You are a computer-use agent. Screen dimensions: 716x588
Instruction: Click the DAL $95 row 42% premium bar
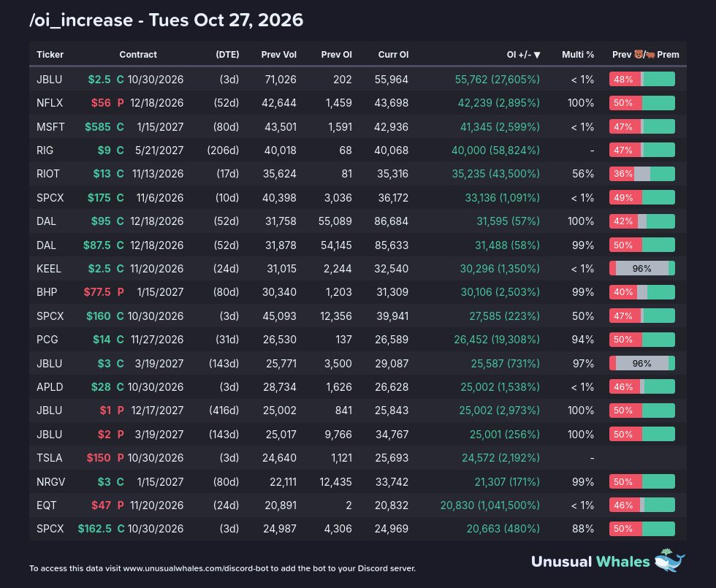click(x=642, y=221)
